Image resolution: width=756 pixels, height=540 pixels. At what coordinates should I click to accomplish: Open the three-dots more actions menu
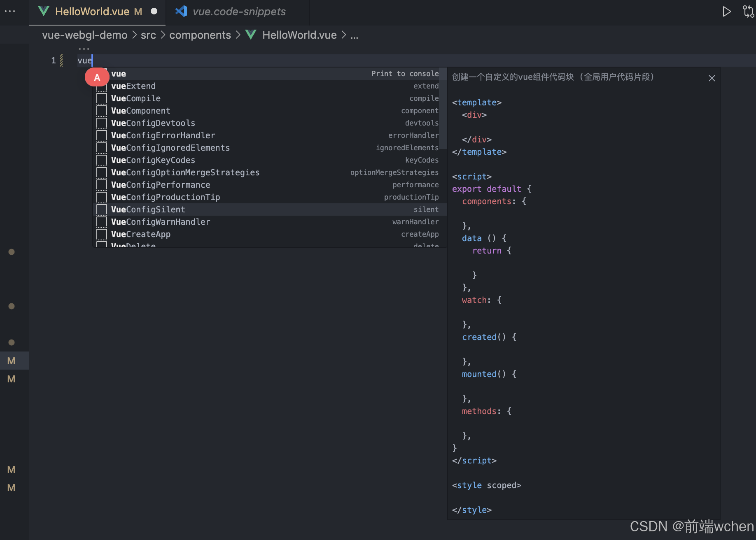point(10,11)
